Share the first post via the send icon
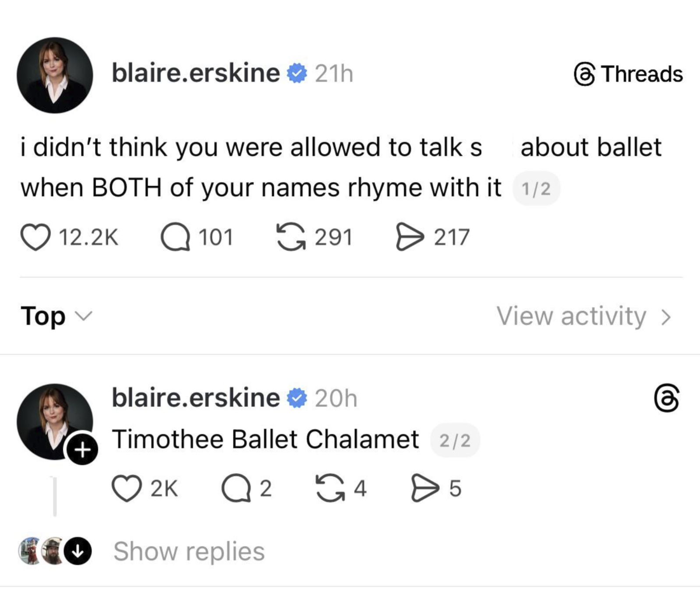The height and width of the screenshot is (590, 700). click(410, 237)
